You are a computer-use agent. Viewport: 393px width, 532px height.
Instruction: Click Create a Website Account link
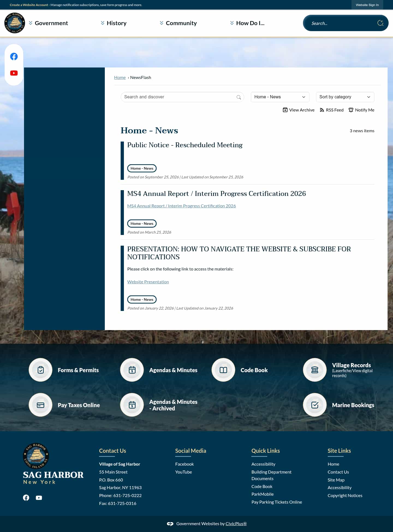29,5
